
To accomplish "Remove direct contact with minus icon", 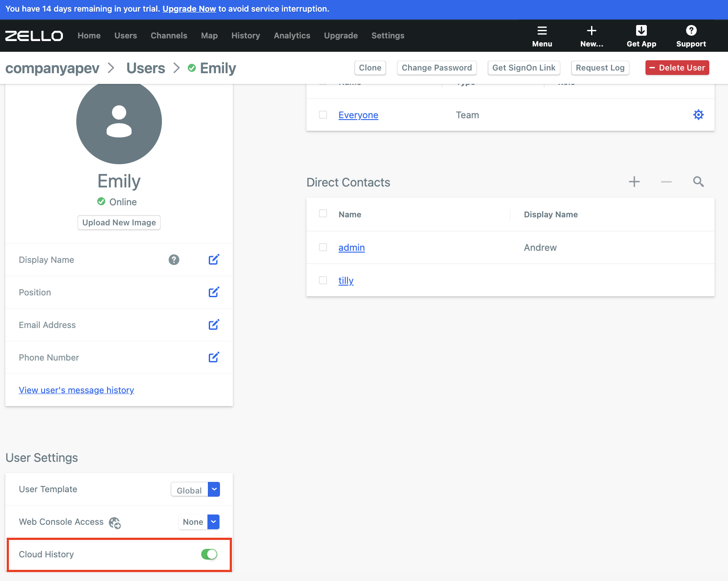I will 666,182.
